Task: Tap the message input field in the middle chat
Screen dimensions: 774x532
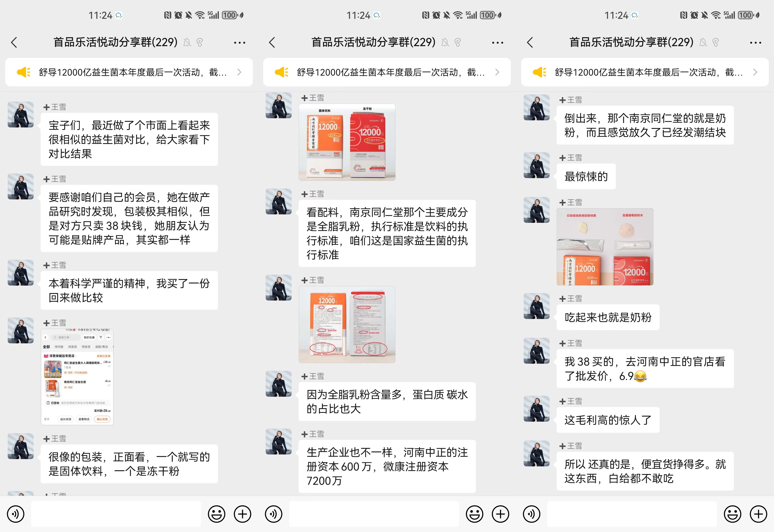Action: 374,514
